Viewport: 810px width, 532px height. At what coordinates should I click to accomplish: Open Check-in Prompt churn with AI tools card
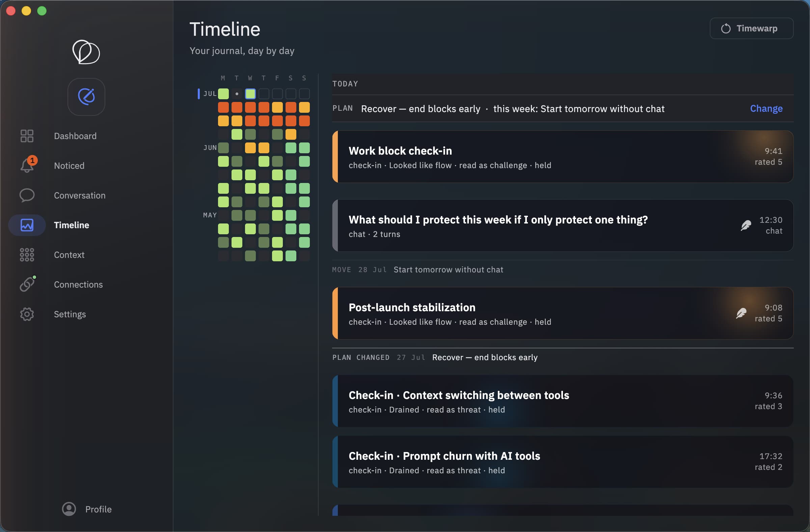563,461
